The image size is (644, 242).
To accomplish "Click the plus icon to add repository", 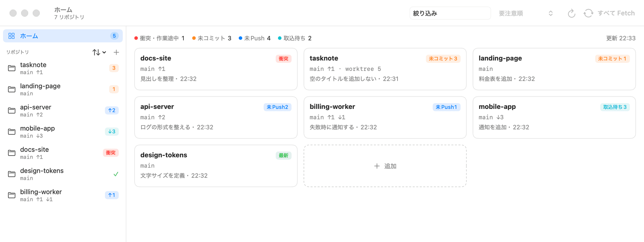I will tap(116, 52).
